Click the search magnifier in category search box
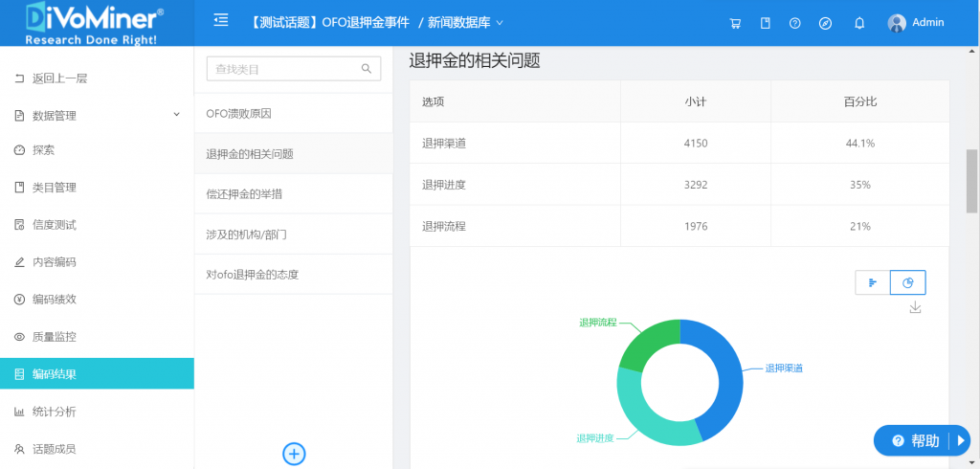Image resolution: width=980 pixels, height=469 pixels. [367, 69]
